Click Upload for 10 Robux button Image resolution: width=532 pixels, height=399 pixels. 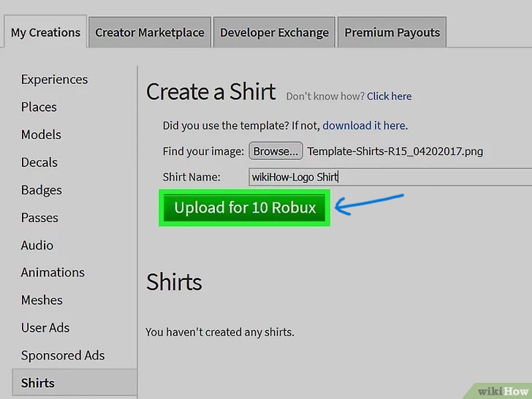pos(244,208)
